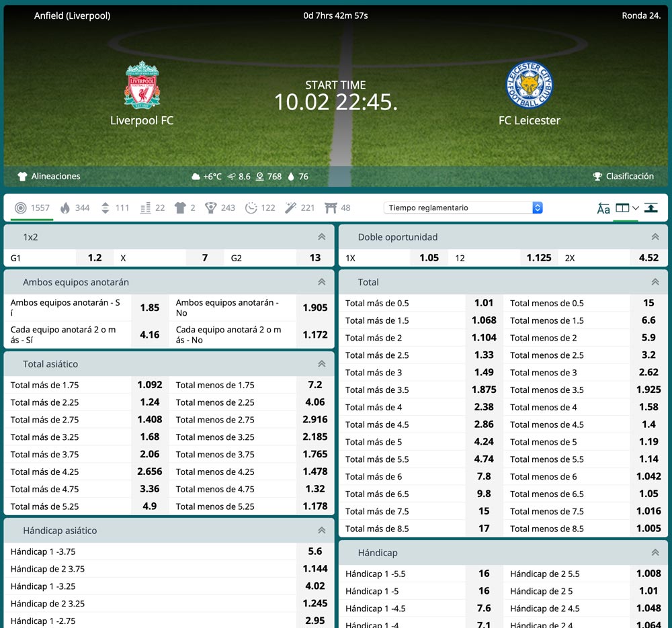The image size is (672, 628).
Task: Pick Total más de 4.25 at 2.656
Action: (x=150, y=472)
